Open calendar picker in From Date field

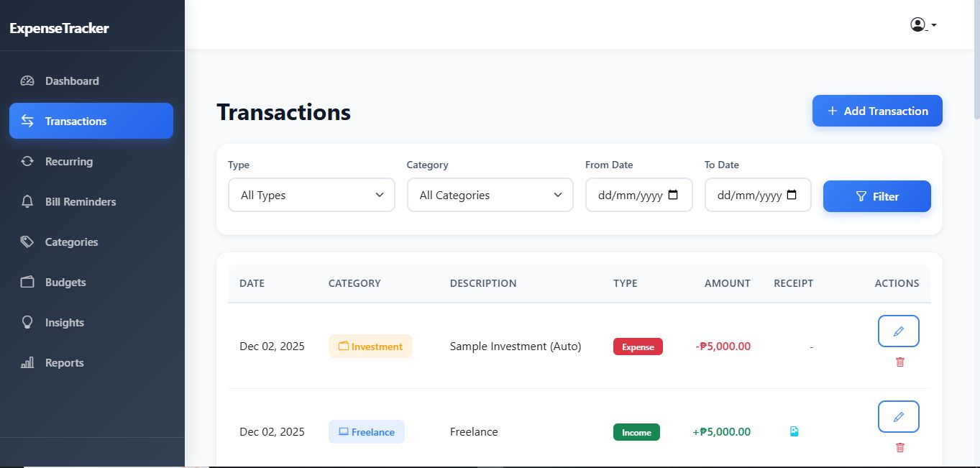click(x=673, y=195)
